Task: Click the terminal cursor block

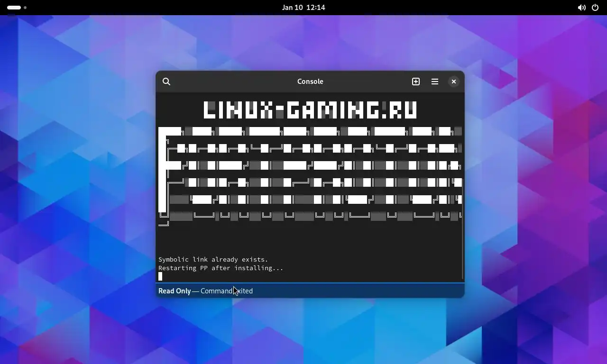Action: [160, 276]
